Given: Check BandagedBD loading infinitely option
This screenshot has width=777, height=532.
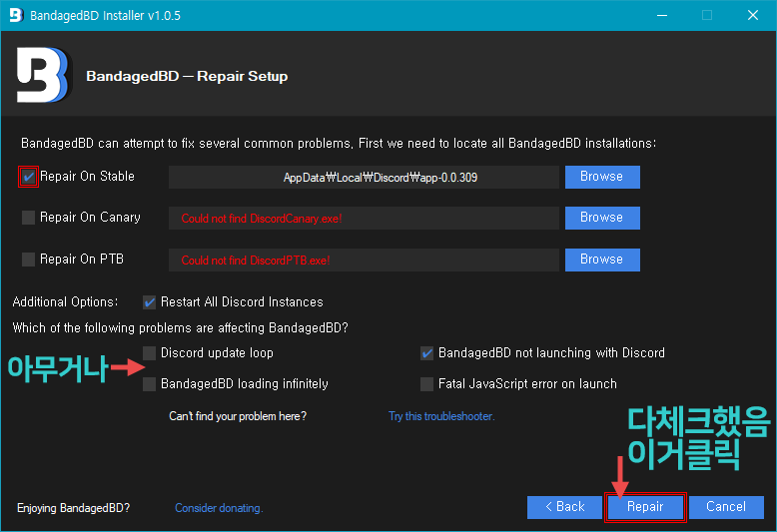Looking at the screenshot, I should click(149, 384).
